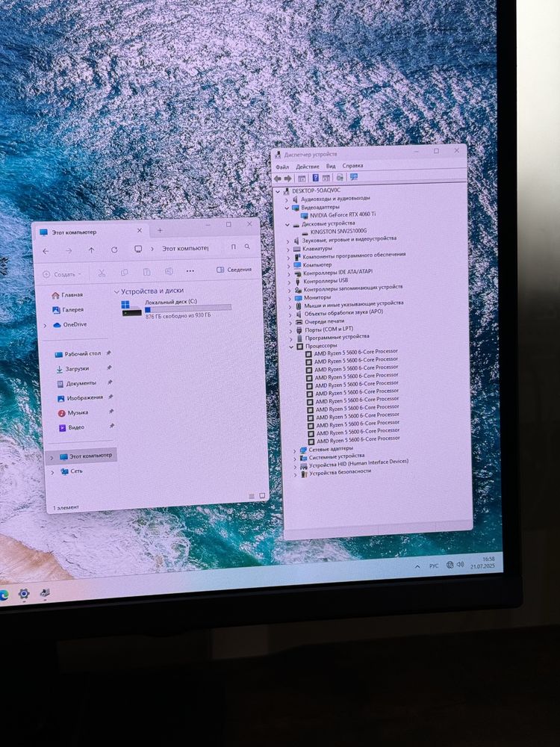Switch Explorer to details list view icon

click(x=252, y=497)
